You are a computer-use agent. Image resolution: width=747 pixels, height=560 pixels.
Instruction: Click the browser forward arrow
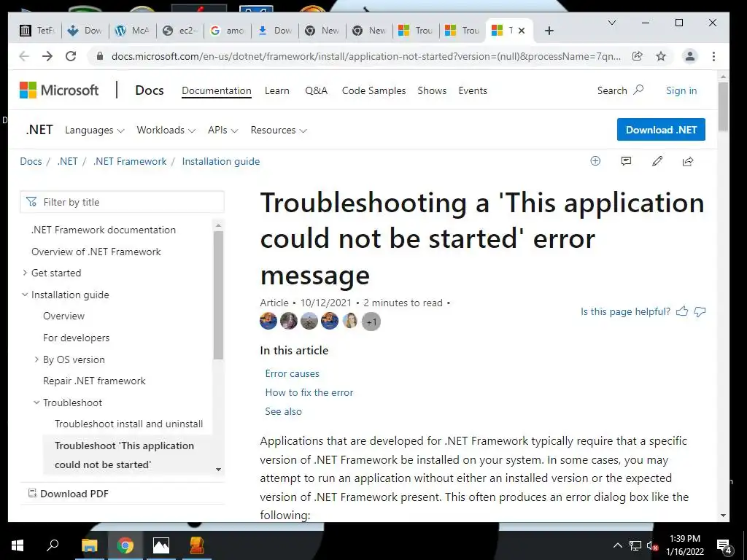pyautogui.click(x=47, y=56)
